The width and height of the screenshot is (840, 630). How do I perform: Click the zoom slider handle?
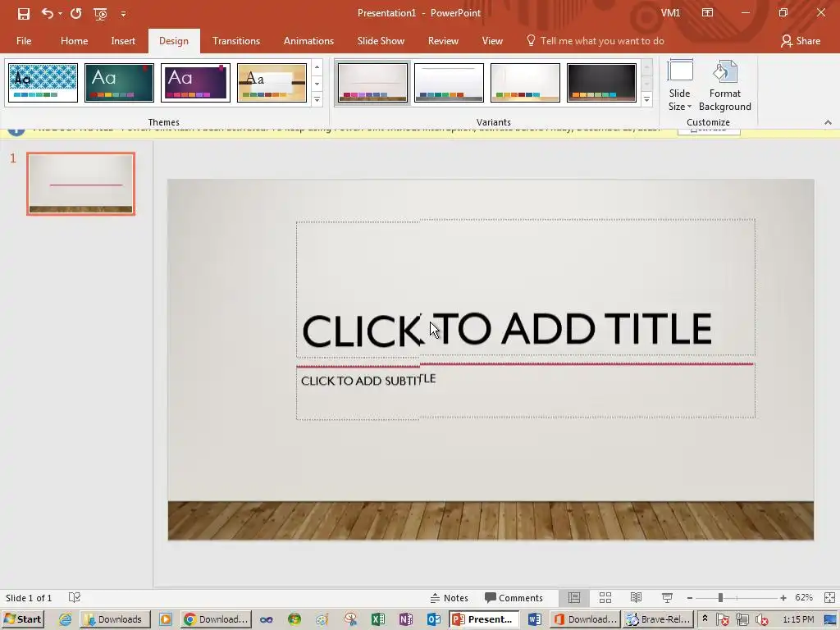coord(720,598)
